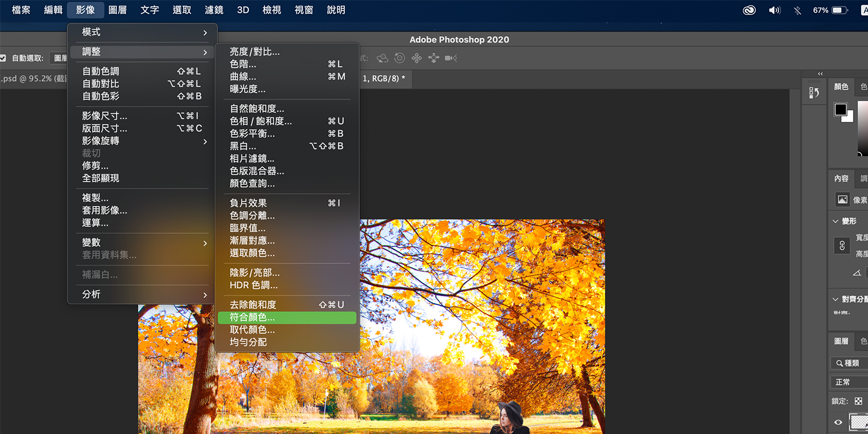Choose 選取顏色... adjustment
Screen dimensions: 868x434
287,253
